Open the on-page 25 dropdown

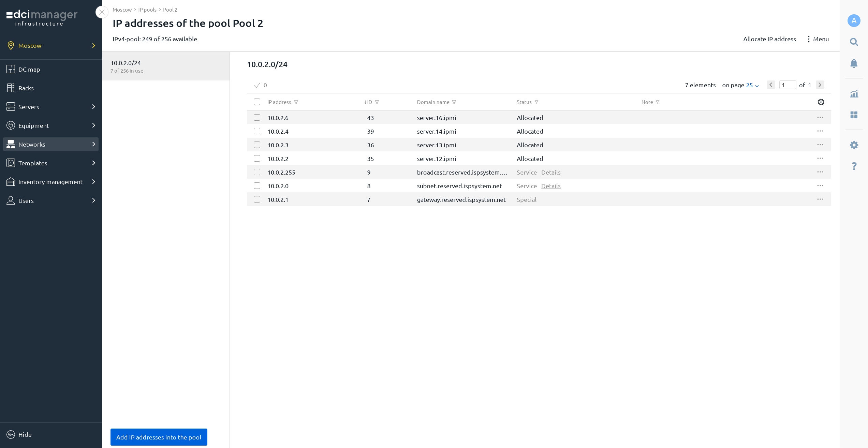(752, 85)
